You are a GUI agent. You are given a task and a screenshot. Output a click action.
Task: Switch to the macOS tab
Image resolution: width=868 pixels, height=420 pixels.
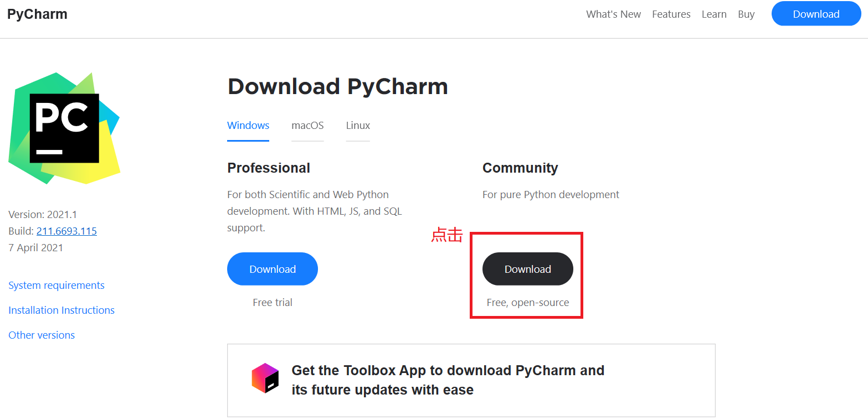(x=307, y=126)
